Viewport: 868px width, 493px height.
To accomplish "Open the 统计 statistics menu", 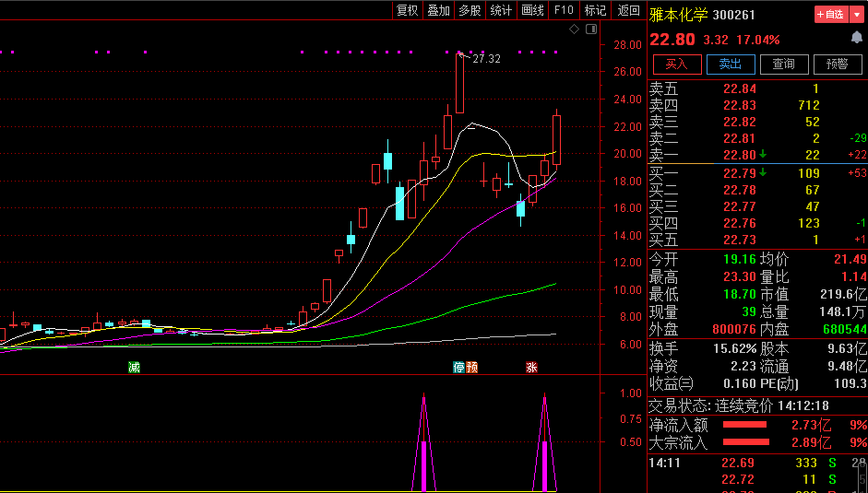I will tap(502, 10).
